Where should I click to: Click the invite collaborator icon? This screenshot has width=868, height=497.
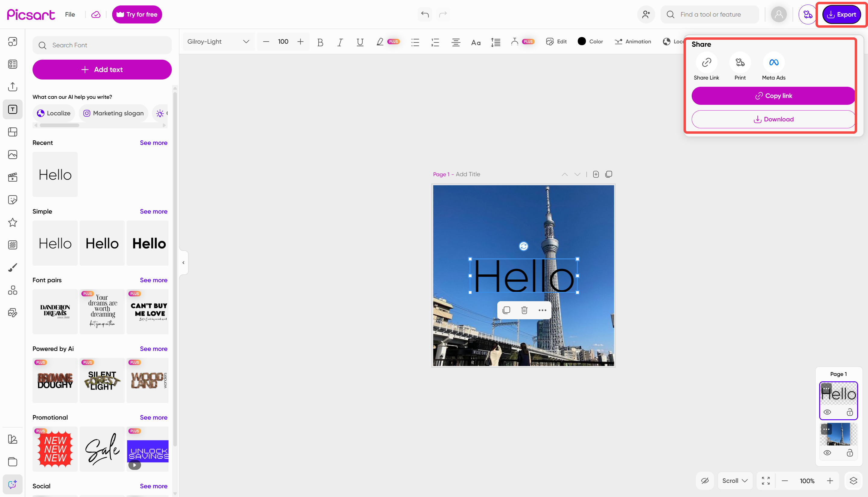point(646,14)
